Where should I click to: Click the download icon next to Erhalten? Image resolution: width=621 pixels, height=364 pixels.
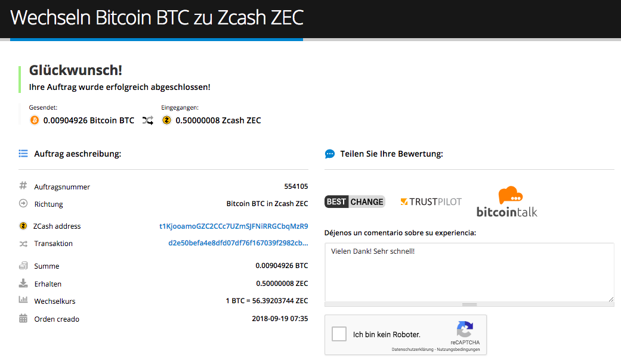pos(23,283)
